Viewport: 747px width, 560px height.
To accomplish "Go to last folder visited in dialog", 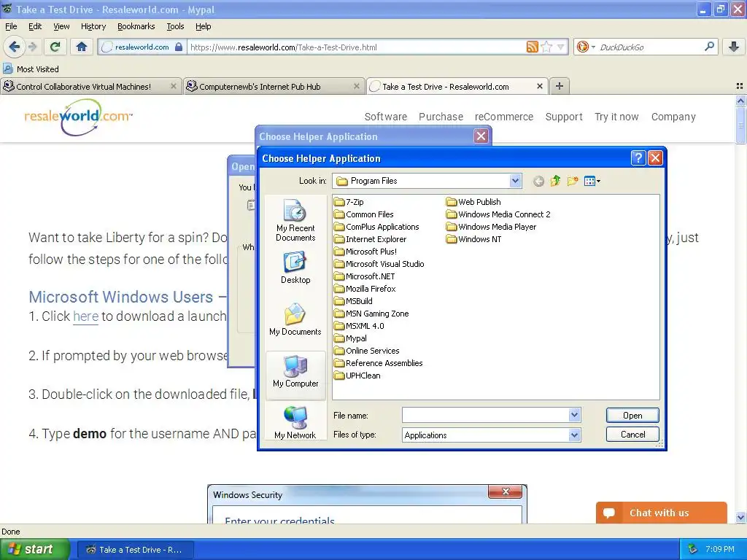I will 538,181.
